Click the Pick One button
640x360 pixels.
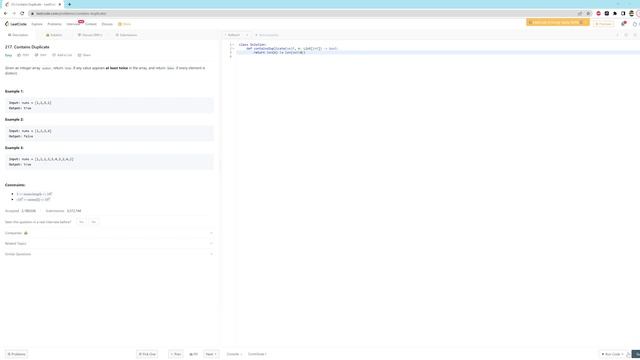[147, 354]
